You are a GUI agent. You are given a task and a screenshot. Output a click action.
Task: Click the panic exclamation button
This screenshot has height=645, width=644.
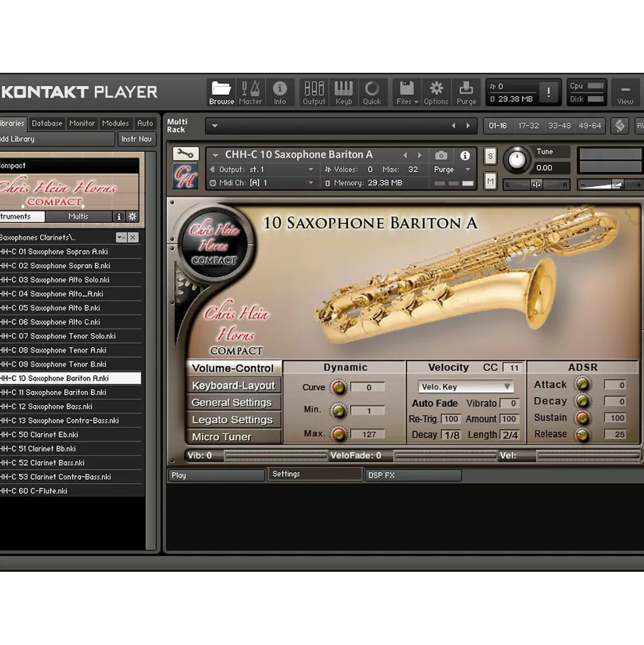pyautogui.click(x=548, y=92)
